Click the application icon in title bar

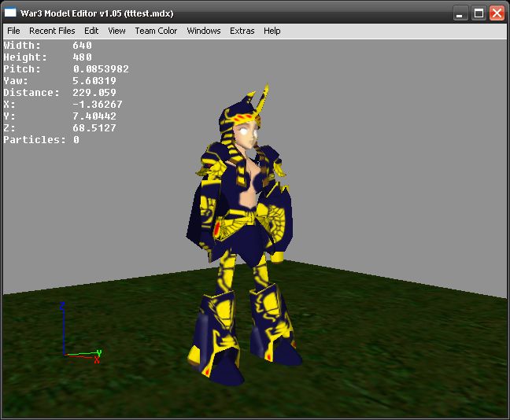(x=10, y=13)
